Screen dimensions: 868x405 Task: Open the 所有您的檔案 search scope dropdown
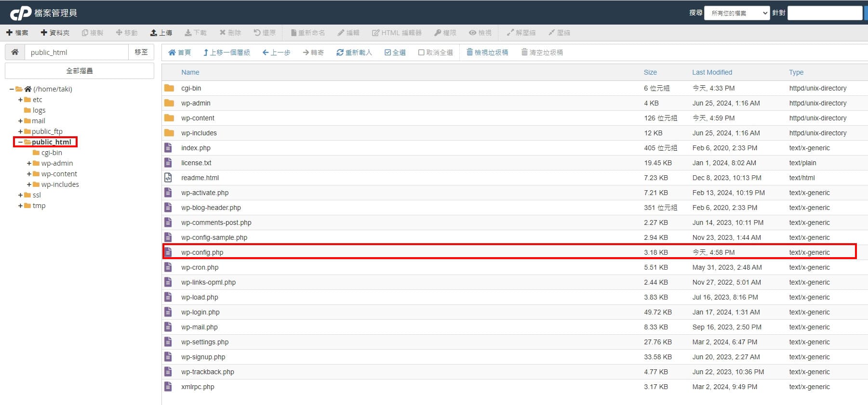click(x=737, y=13)
